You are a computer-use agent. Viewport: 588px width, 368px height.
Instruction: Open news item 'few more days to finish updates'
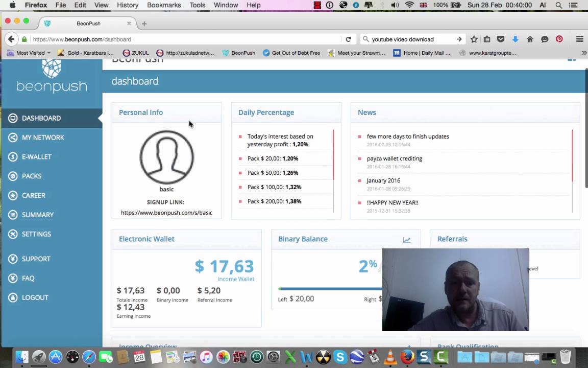[408, 136]
